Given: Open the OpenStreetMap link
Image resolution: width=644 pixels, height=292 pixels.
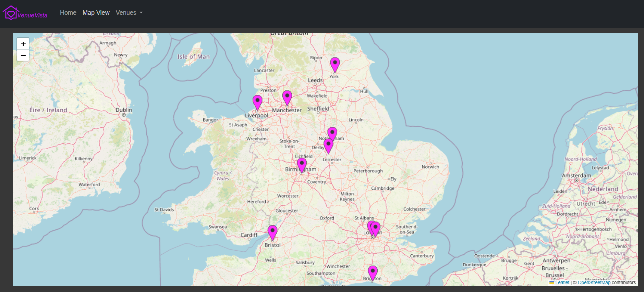Looking at the screenshot, I should [594, 282].
